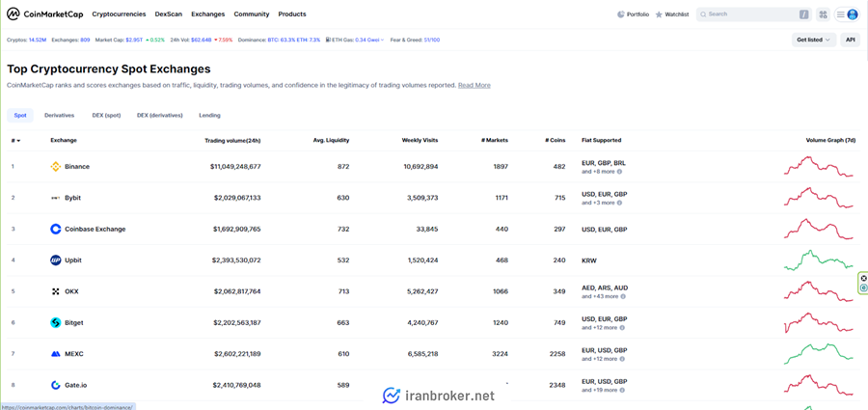868x410 pixels.
Task: Switch to the DEX (derivatives) tab
Action: tap(160, 115)
